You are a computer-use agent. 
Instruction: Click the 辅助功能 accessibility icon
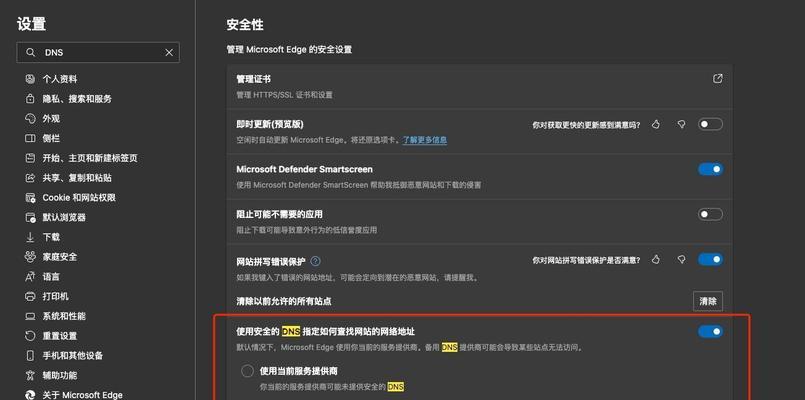(30, 375)
